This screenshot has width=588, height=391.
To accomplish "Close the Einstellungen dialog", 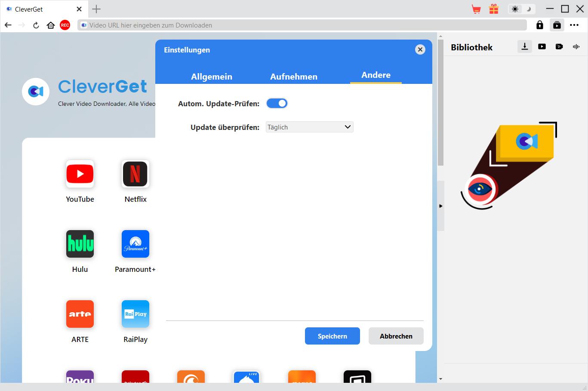I will coord(420,49).
